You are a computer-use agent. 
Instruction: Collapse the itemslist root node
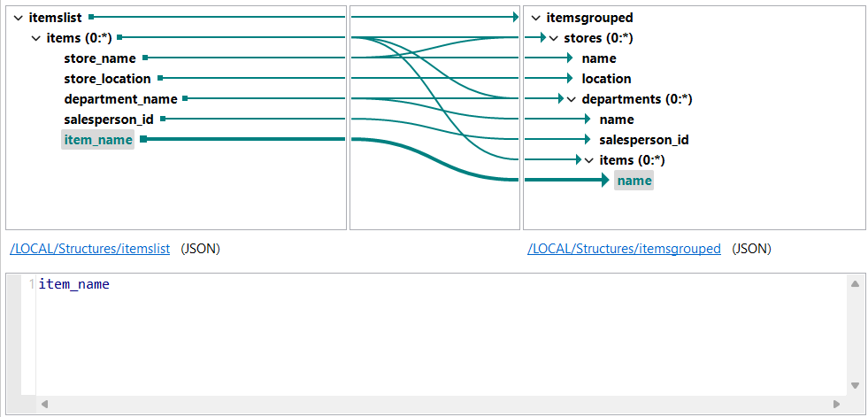tap(19, 18)
